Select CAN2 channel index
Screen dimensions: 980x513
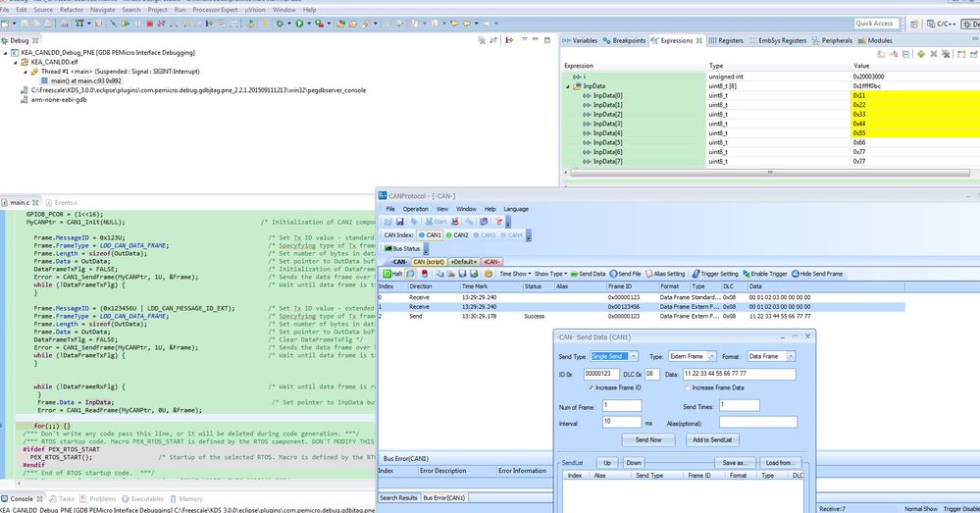(x=457, y=235)
